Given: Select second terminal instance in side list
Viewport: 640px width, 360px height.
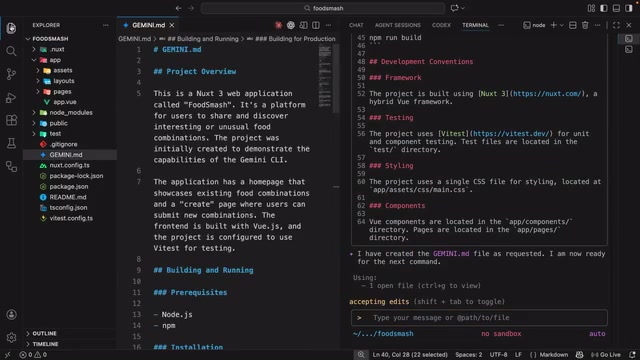Looking at the screenshot, I should coord(629,49).
